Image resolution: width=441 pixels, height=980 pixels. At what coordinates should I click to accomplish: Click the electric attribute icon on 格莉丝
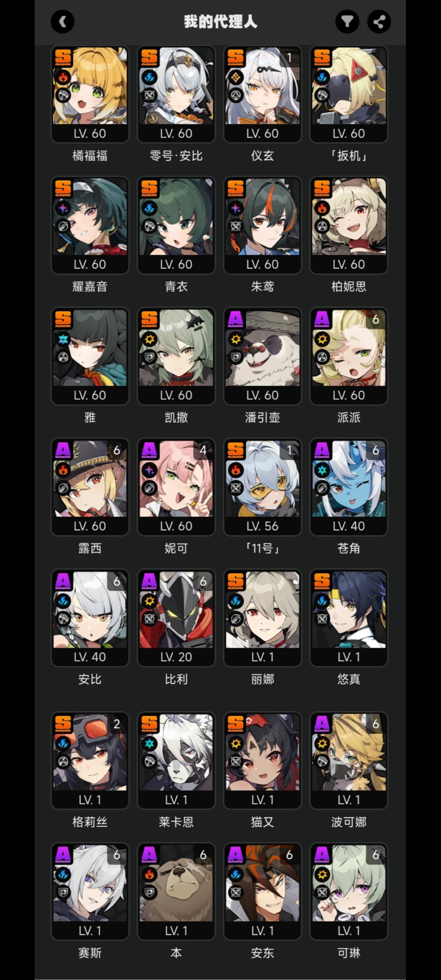click(63, 743)
